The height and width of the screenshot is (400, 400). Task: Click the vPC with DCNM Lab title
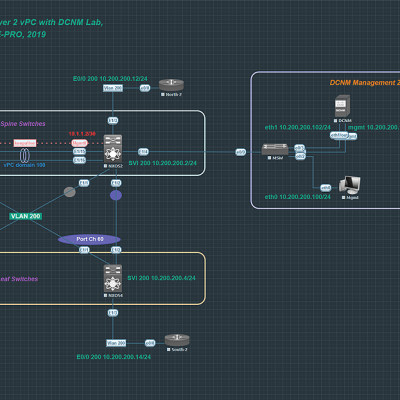point(51,22)
